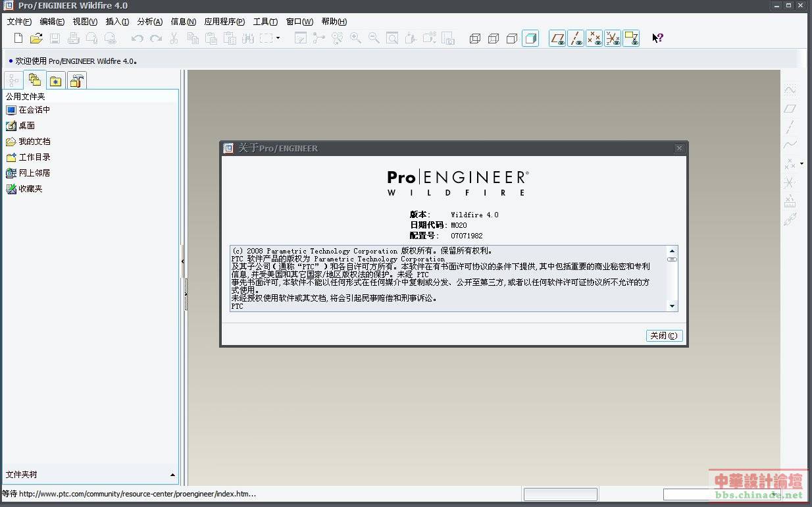The image size is (812, 507).
Task: Switch to the Favorites navigator tab
Action: (x=56, y=80)
